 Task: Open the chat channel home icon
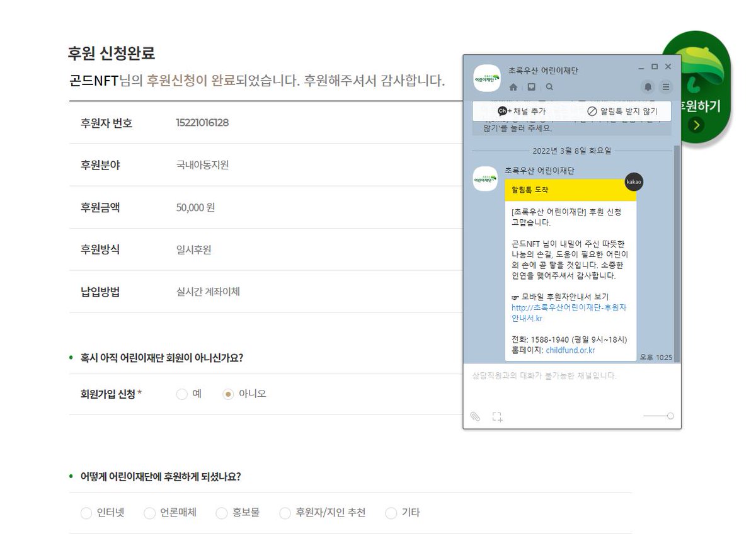[513, 87]
